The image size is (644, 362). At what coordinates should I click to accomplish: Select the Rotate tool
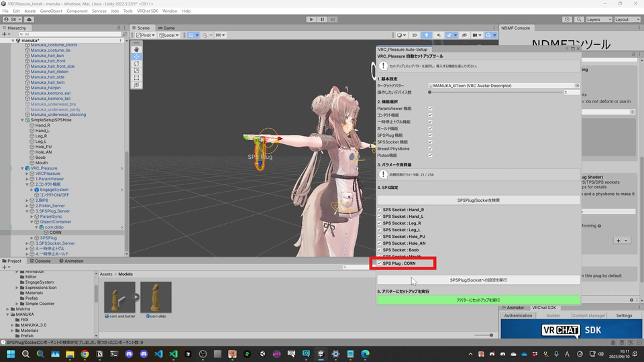pyautogui.click(x=136, y=64)
